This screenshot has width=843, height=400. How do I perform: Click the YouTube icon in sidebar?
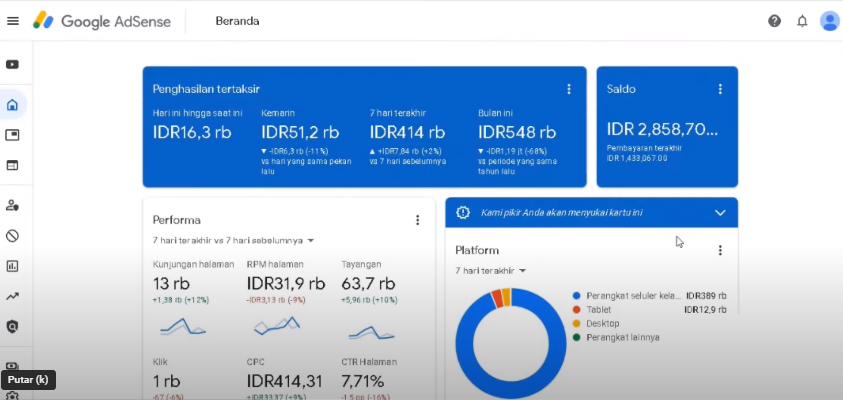point(13,65)
